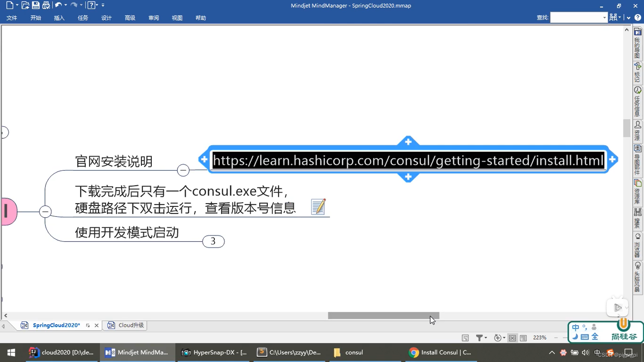Image resolution: width=644 pixels, height=362 pixels.
Task: Switch to the Cloud升级 document tab
Action: [x=126, y=325]
